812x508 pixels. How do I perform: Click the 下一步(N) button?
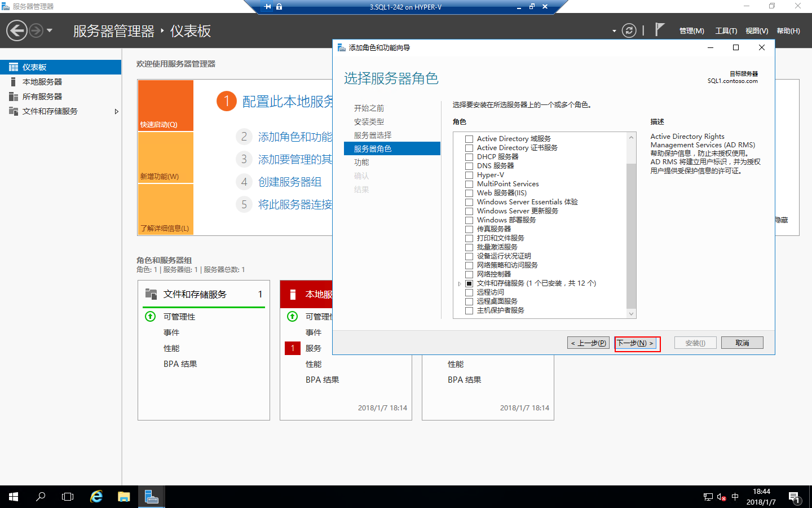click(636, 343)
